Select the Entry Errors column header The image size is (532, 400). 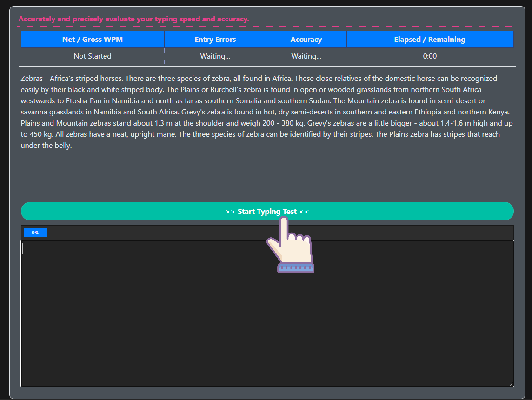click(x=215, y=40)
